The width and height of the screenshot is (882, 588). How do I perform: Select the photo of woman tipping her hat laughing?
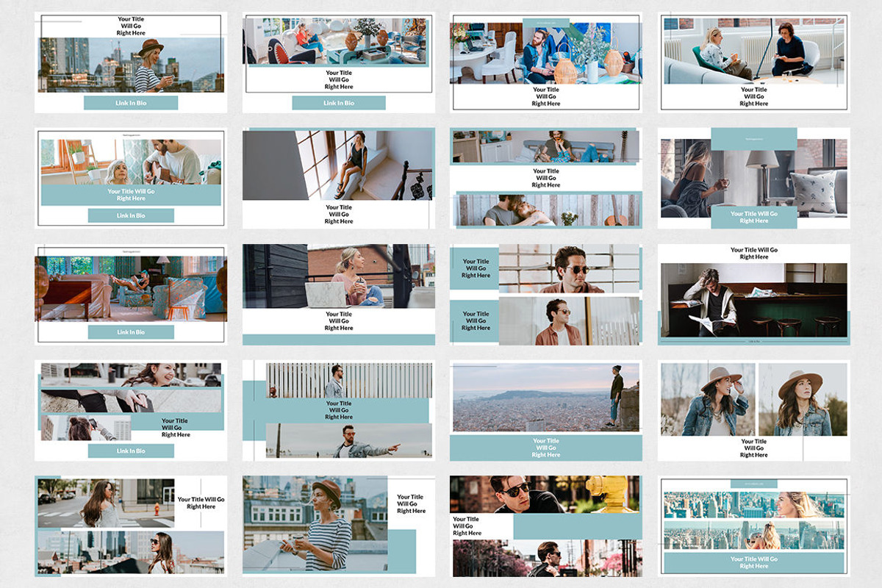pos(708,399)
